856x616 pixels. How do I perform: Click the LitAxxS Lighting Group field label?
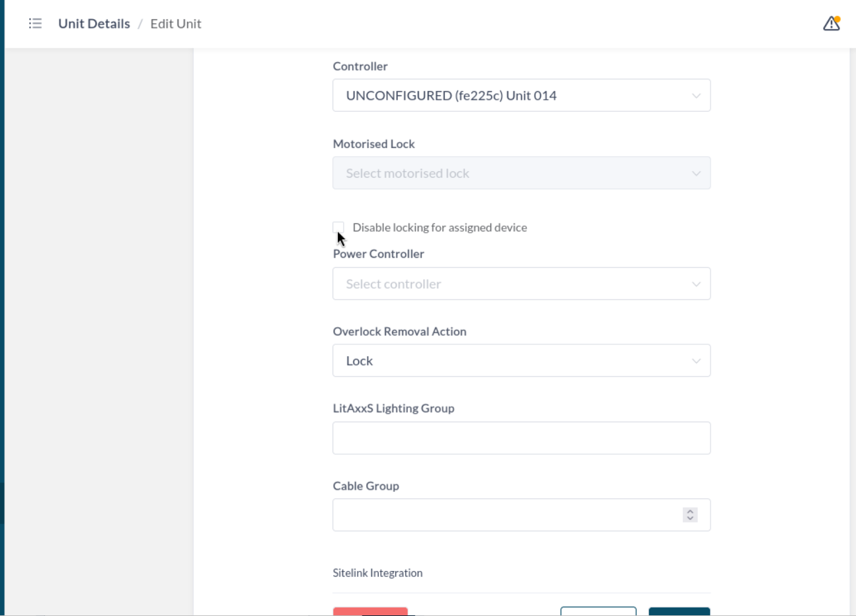tap(393, 408)
